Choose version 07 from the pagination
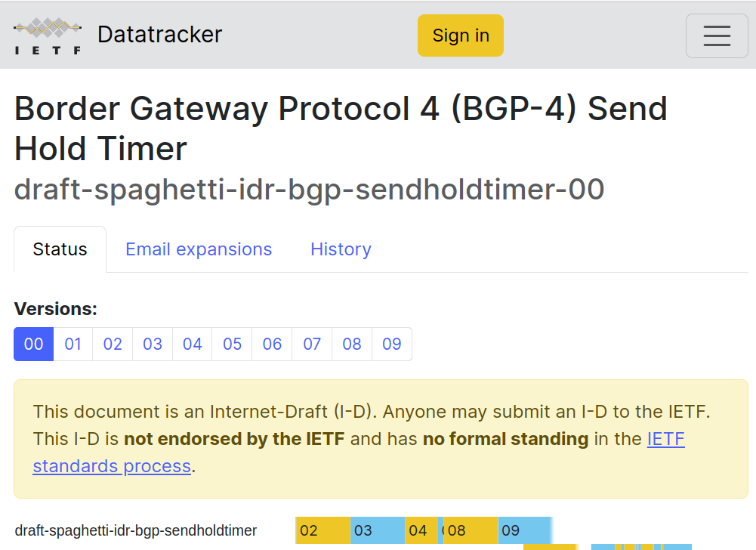The width and height of the screenshot is (756, 550). [x=312, y=345]
